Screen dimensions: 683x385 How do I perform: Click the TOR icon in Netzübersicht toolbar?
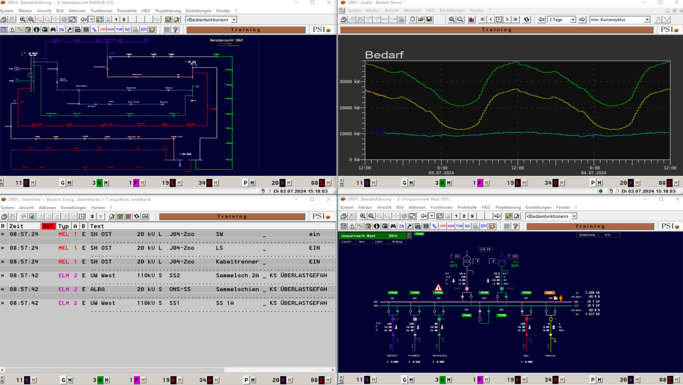coord(119,30)
